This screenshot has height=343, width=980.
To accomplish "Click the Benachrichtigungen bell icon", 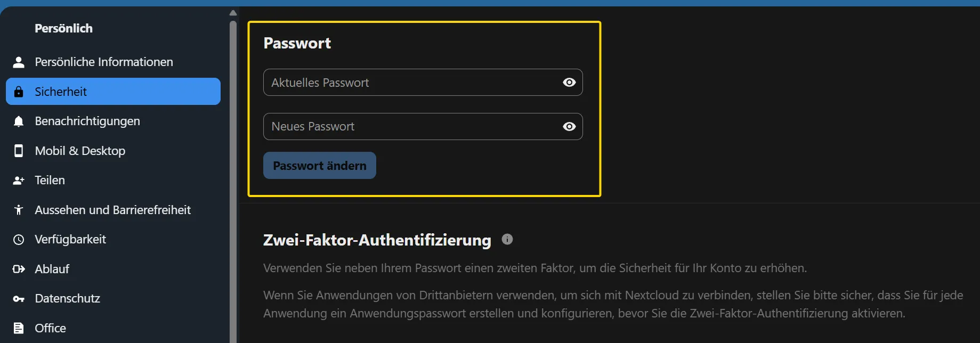I will [x=19, y=121].
